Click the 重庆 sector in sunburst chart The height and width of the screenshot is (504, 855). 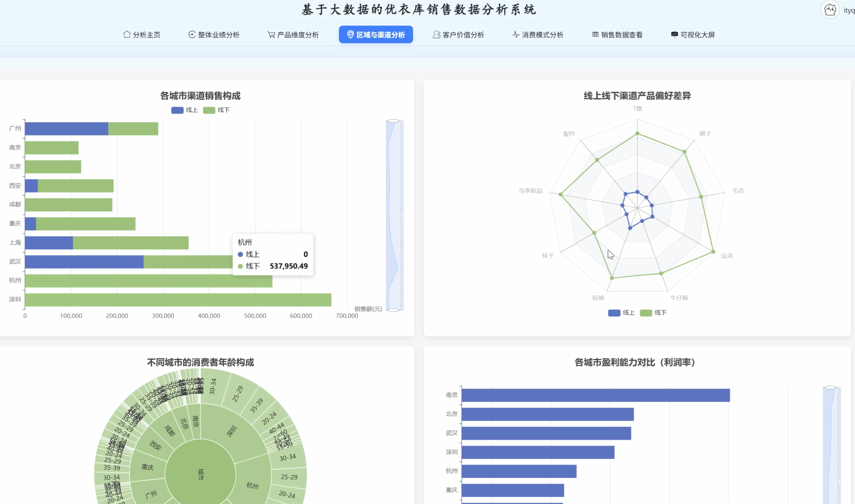148,467
